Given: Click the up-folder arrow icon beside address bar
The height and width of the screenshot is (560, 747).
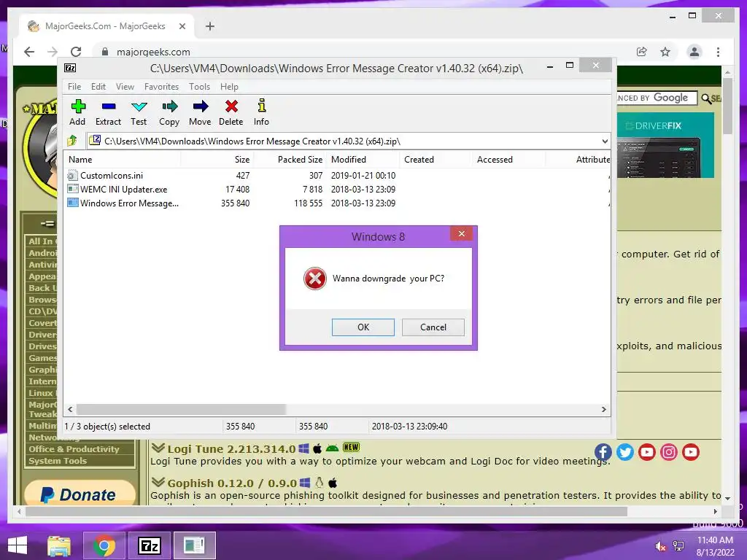Looking at the screenshot, I should pyautogui.click(x=72, y=141).
